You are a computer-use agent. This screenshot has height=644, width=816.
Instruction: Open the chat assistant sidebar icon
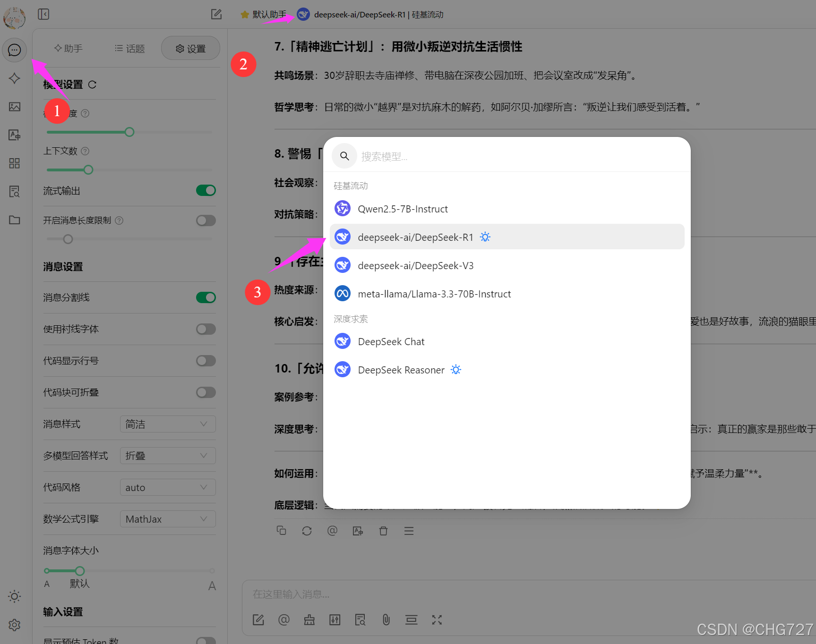click(x=15, y=50)
